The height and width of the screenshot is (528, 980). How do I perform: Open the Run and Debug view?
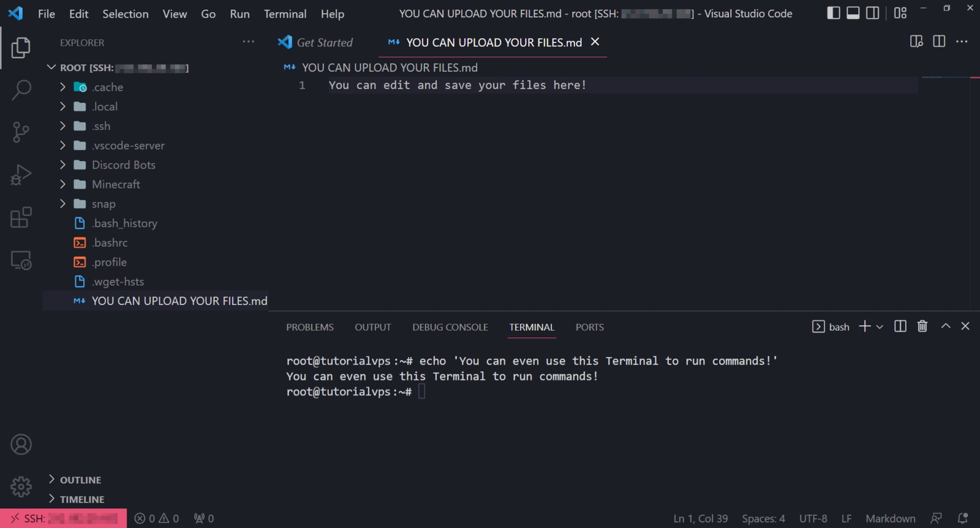(21, 175)
